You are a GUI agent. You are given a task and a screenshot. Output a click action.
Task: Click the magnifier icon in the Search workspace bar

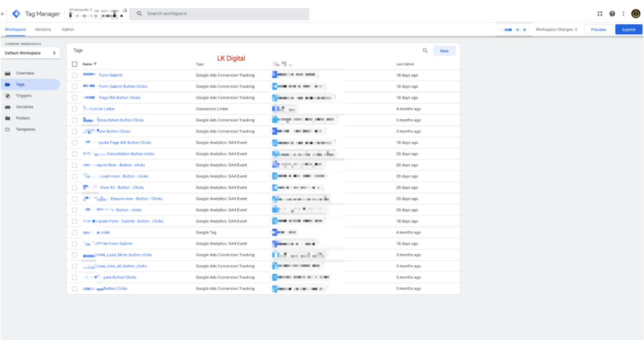pyautogui.click(x=139, y=14)
